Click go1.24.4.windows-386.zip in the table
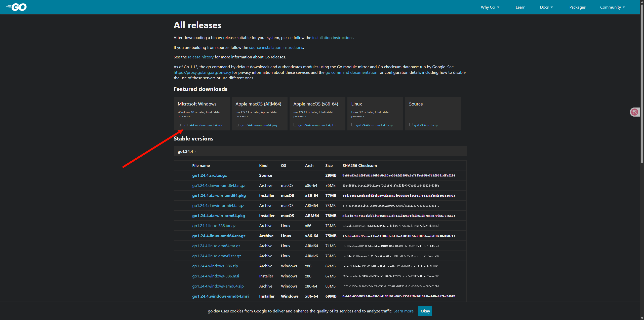This screenshot has height=320, width=644. [x=215, y=266]
